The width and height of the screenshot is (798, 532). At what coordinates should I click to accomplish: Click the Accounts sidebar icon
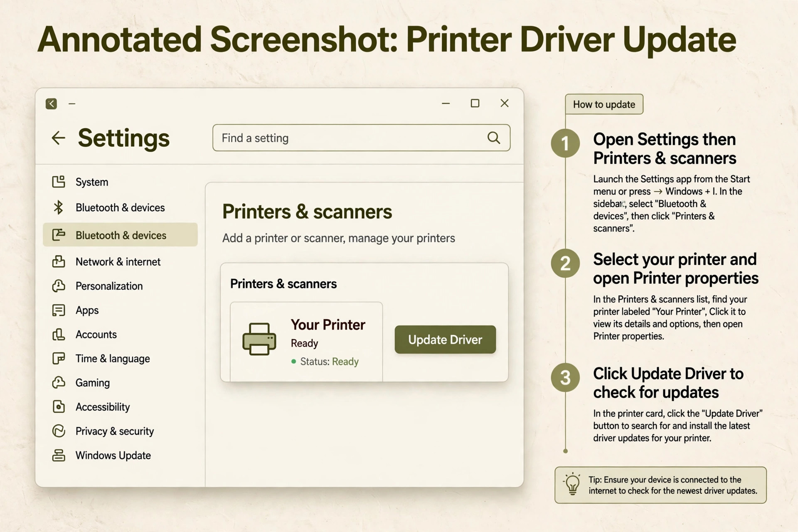click(x=59, y=334)
